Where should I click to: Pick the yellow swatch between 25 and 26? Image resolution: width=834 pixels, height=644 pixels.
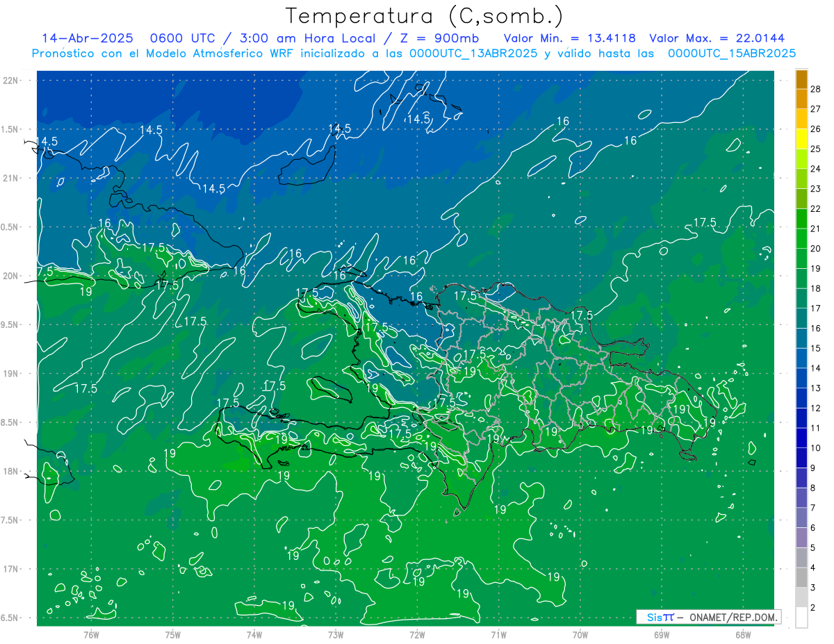pyautogui.click(x=801, y=139)
